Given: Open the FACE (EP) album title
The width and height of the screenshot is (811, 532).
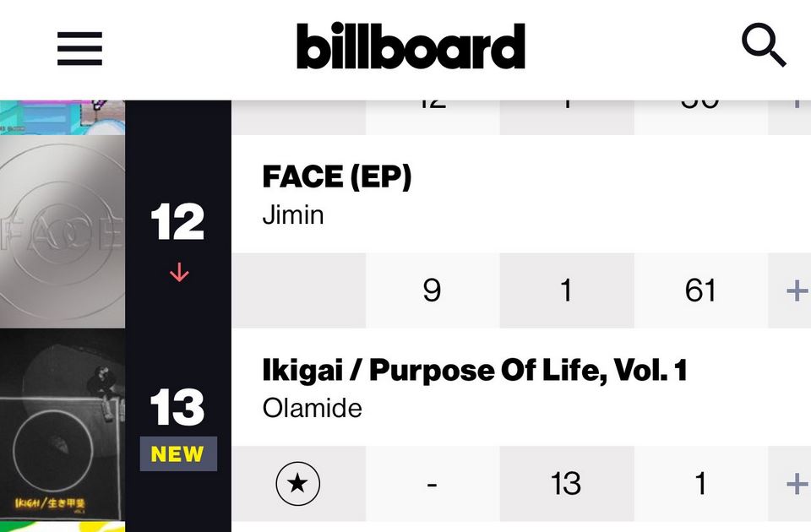Looking at the screenshot, I should coord(337,176).
